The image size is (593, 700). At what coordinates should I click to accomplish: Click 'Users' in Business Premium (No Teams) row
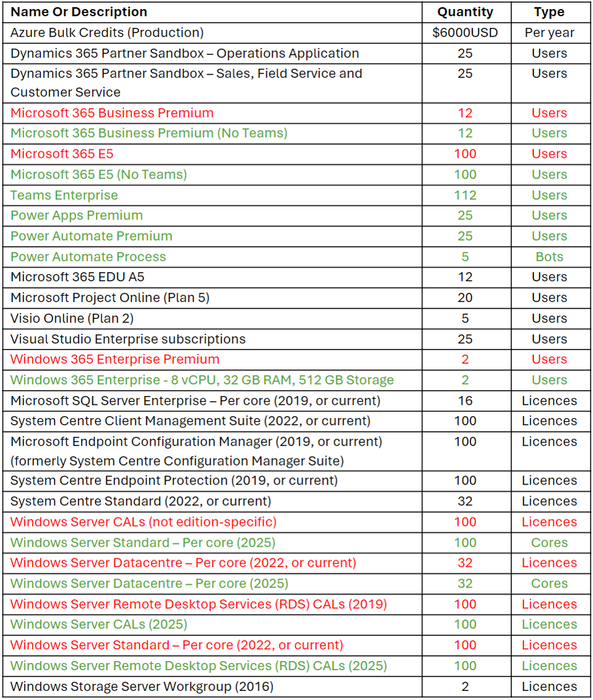tap(549, 133)
